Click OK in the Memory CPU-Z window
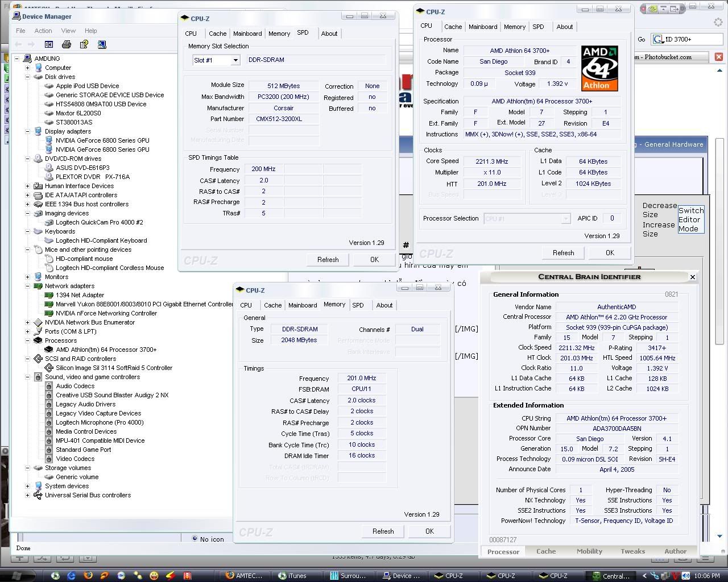728x582 pixels. point(429,531)
